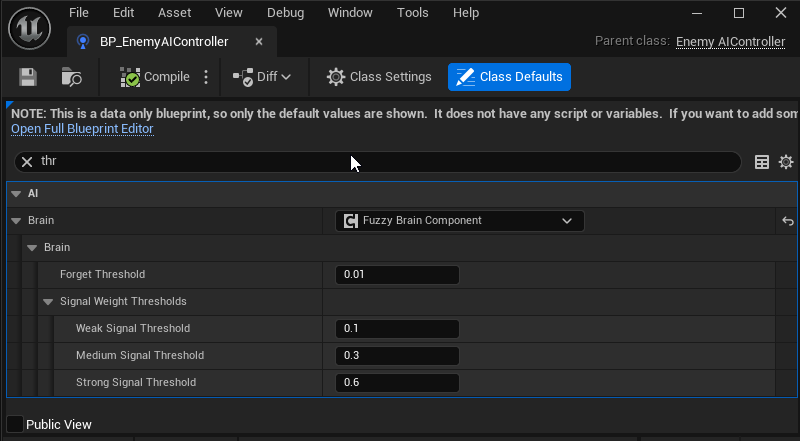This screenshot has width=800, height=441.
Task: Compile the blueprint
Action: pyautogui.click(x=155, y=77)
